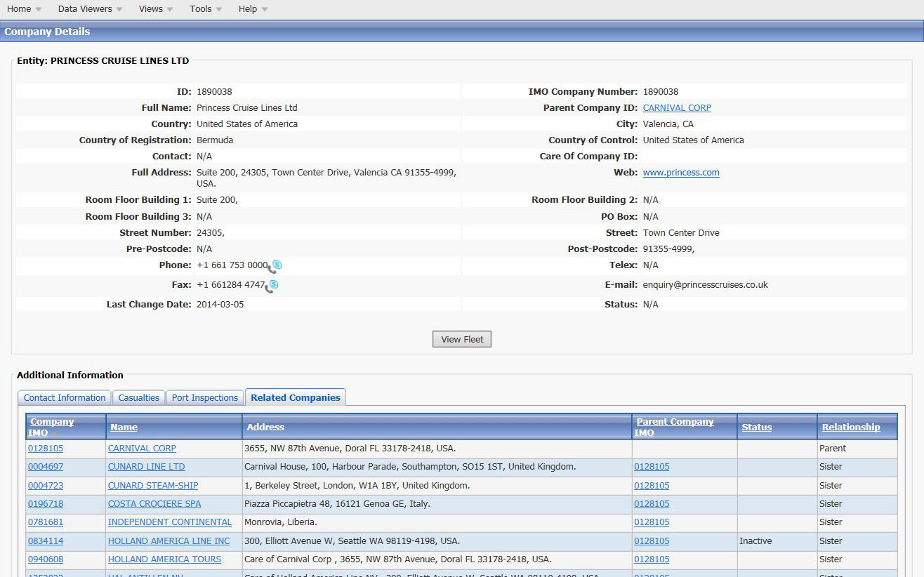Click the 'Company Details' title bar text
The width and height of the screenshot is (924, 577).
[x=47, y=32]
